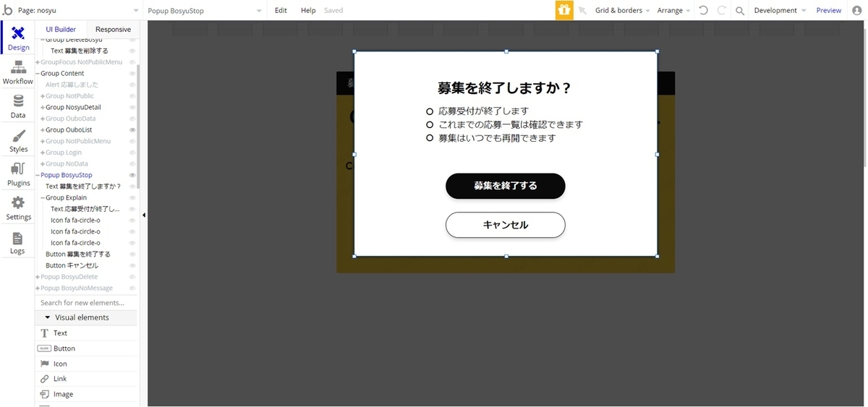Open the Popup BosyuStop element dropdown
The width and height of the screenshot is (868, 407).
(x=205, y=10)
